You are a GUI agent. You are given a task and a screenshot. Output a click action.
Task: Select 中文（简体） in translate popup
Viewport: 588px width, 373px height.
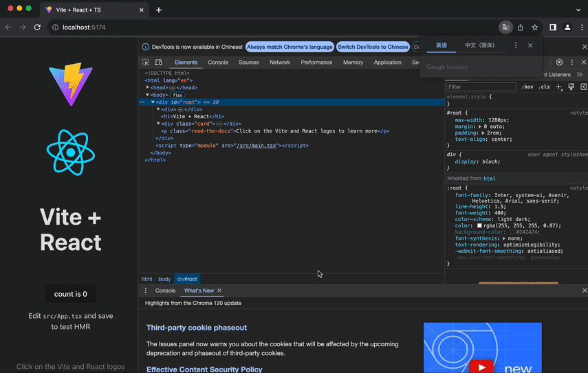[479, 45]
